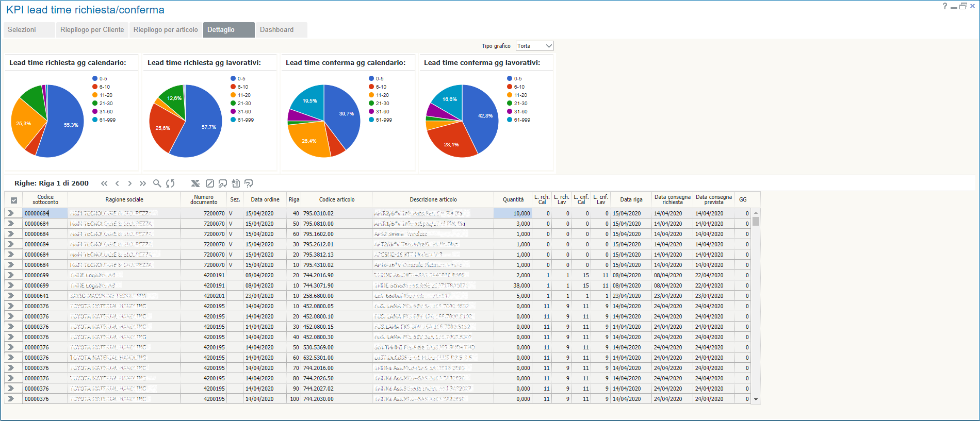Viewport: 980px width, 421px height.
Task: Open row arrow for article 795.1602.00
Action: pos(10,234)
